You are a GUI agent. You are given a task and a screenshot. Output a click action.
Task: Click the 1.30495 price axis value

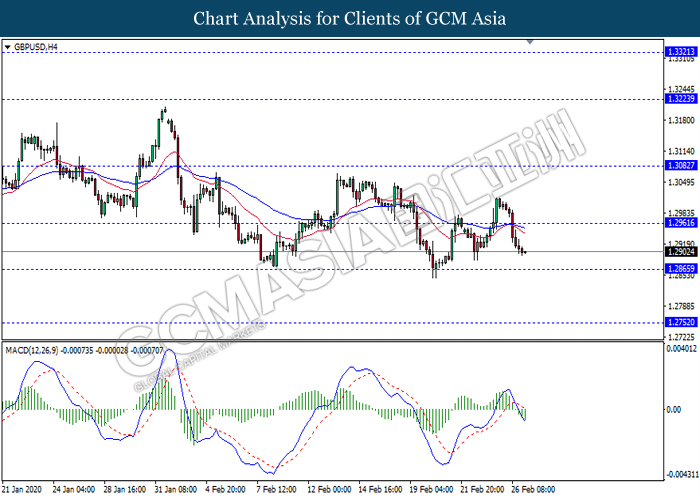pyautogui.click(x=681, y=182)
